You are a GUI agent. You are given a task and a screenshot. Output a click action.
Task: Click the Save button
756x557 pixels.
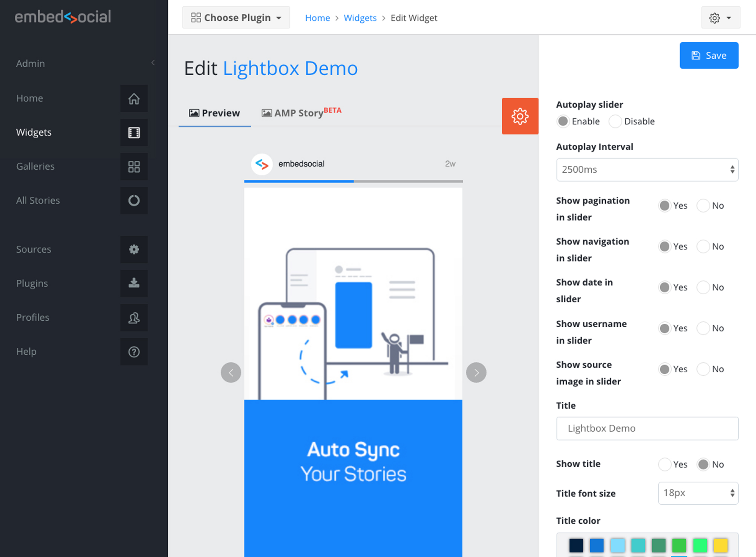point(709,55)
